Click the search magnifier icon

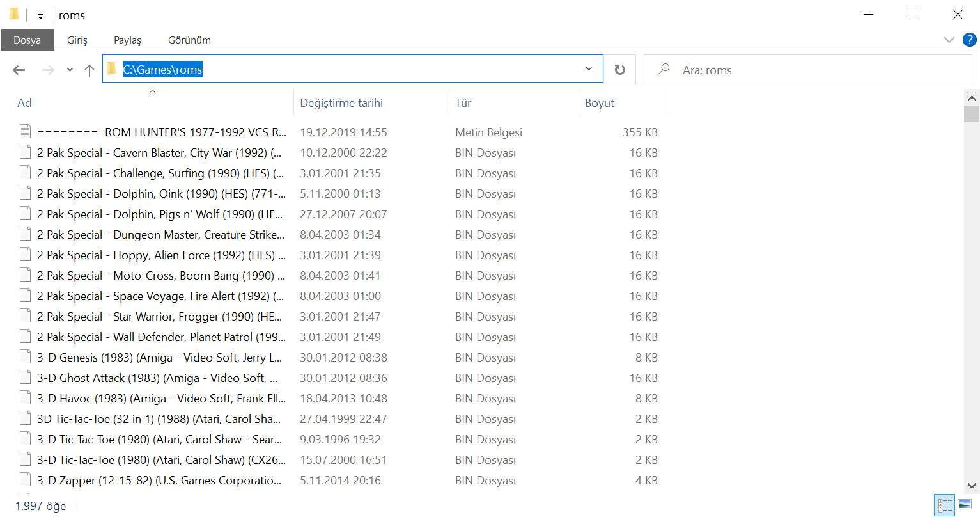point(664,69)
